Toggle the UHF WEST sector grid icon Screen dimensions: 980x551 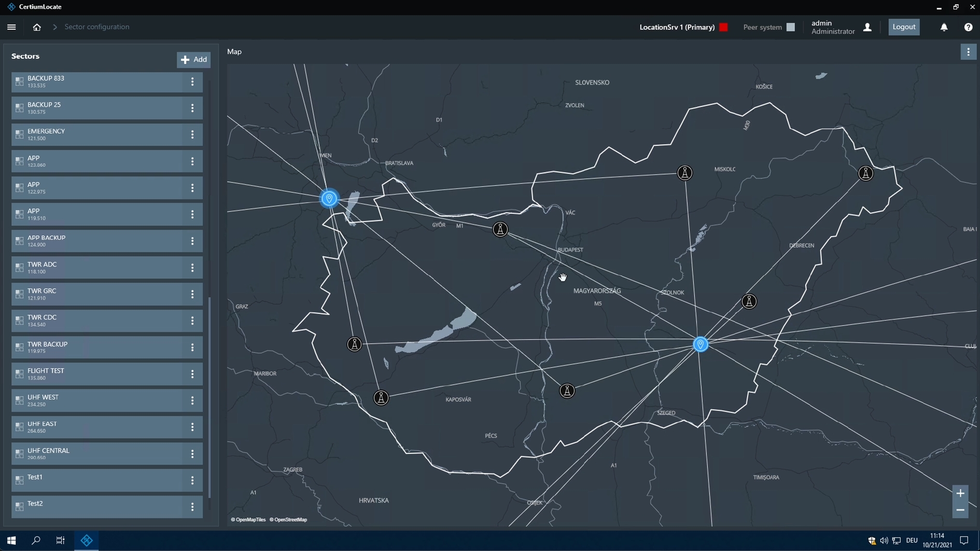tap(20, 401)
